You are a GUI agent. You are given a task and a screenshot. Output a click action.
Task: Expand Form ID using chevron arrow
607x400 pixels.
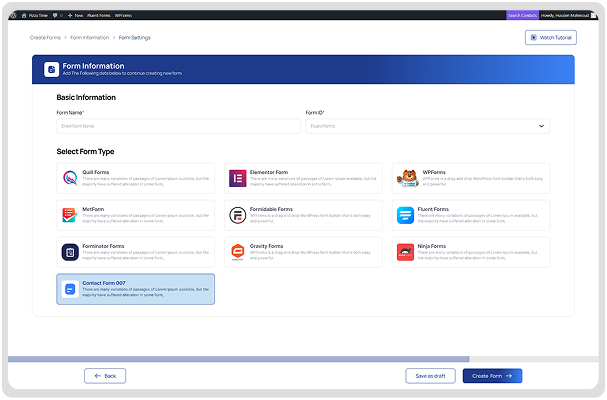[541, 126]
